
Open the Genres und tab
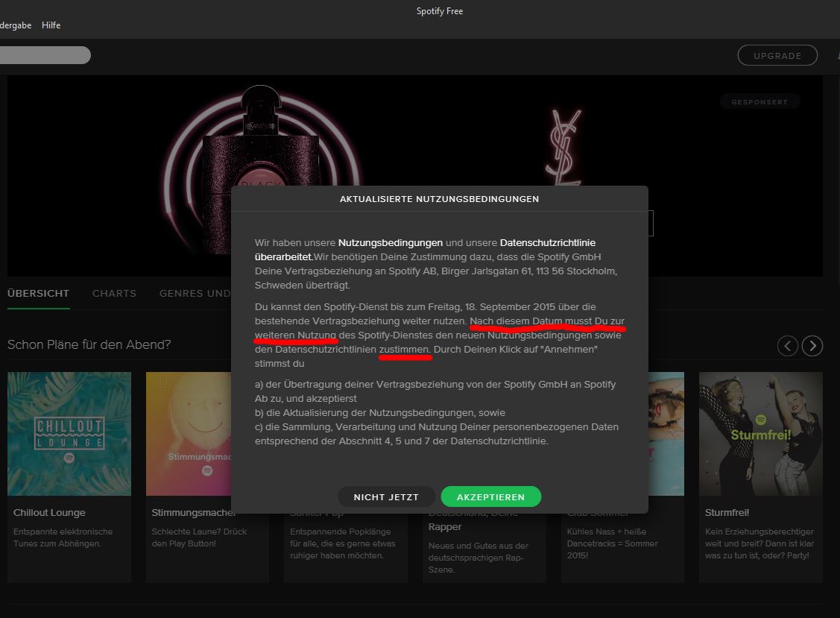click(195, 293)
